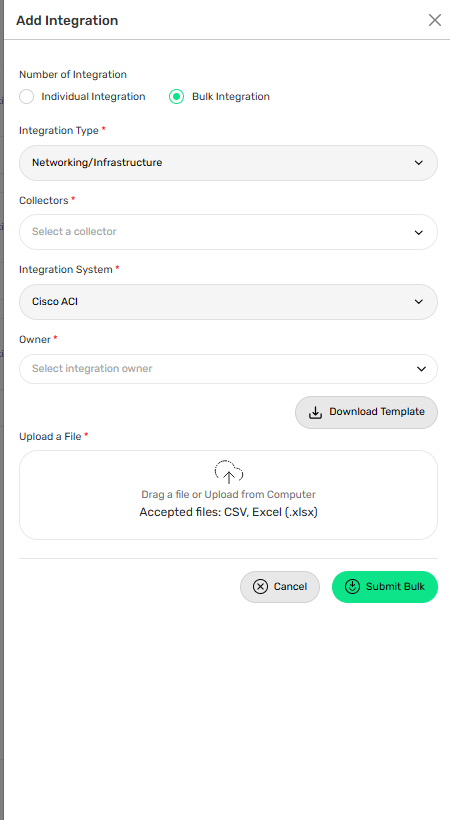Open the Select integration owner dropdown
The image size is (450, 820).
tap(228, 369)
